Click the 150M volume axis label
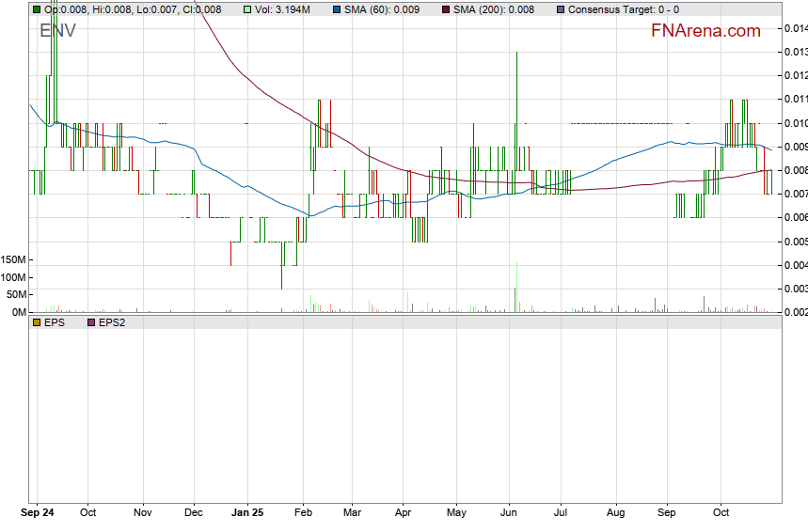The image size is (808, 532). (13, 259)
